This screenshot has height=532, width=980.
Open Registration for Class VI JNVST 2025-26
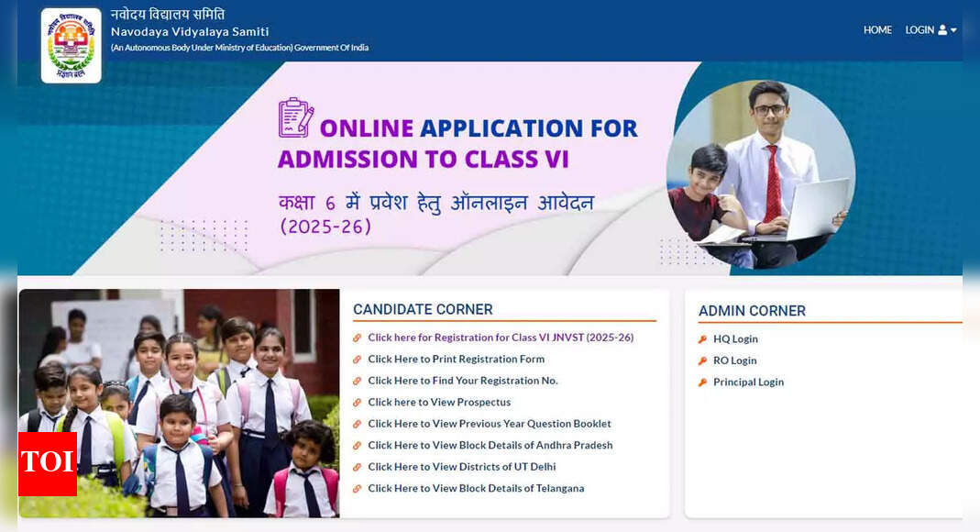501,338
